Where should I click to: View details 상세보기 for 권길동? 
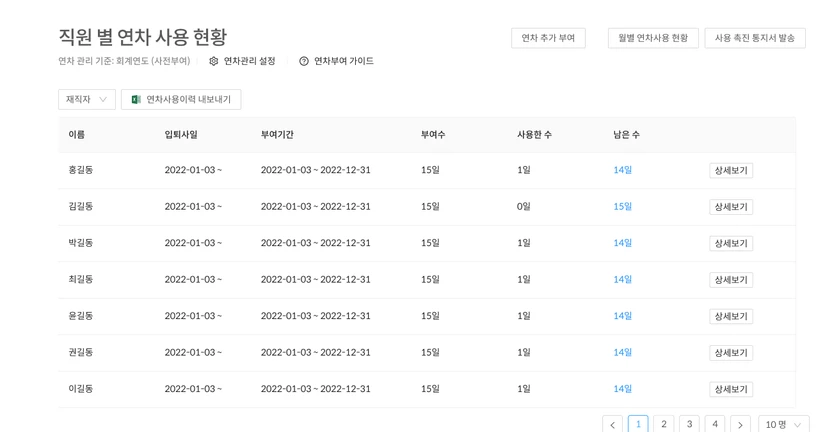[x=731, y=353]
